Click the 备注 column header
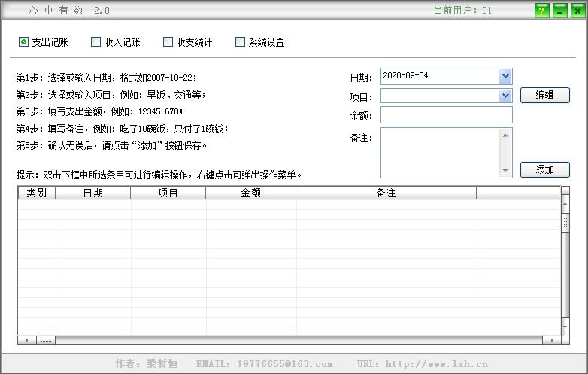Viewport: 588px width, 374px height. [386, 193]
